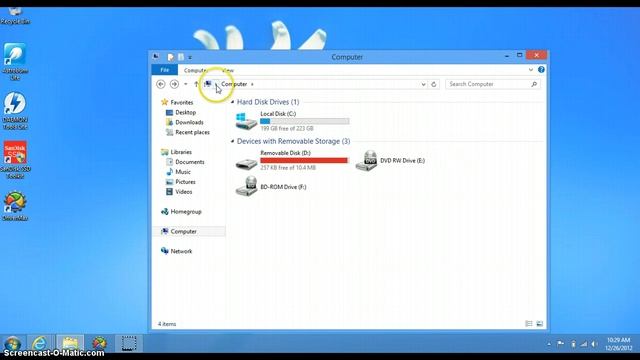Image resolution: width=640 pixels, height=360 pixels.
Task: Open recent locations dropdown arrow
Action: point(186,84)
